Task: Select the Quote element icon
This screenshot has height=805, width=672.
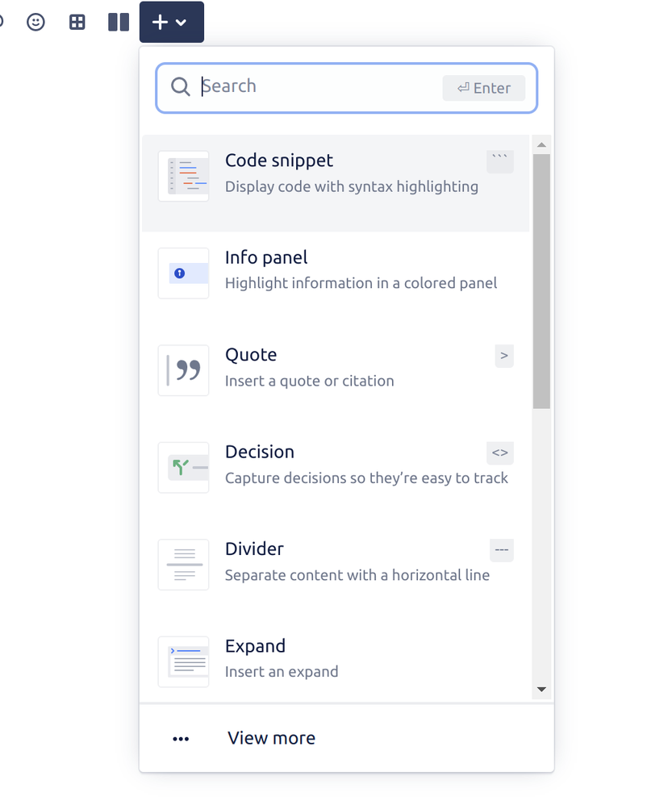Action: (x=183, y=369)
